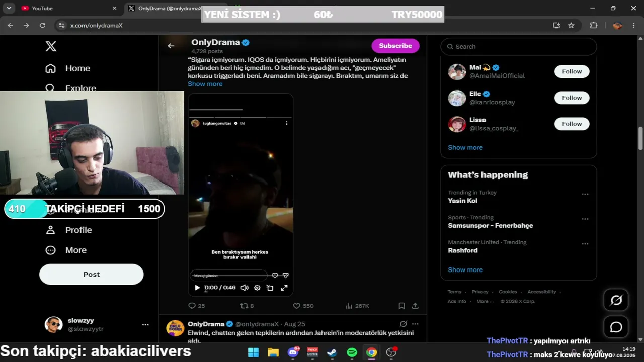Viewport: 644px width, 362px height.
Task: Follow Elle @kanricosplay
Action: [x=572, y=98]
